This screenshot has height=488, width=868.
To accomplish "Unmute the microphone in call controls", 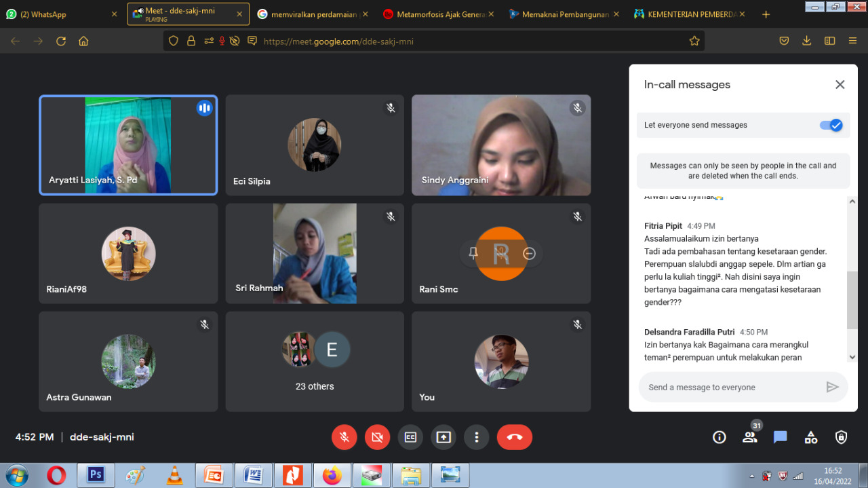I will [x=344, y=437].
